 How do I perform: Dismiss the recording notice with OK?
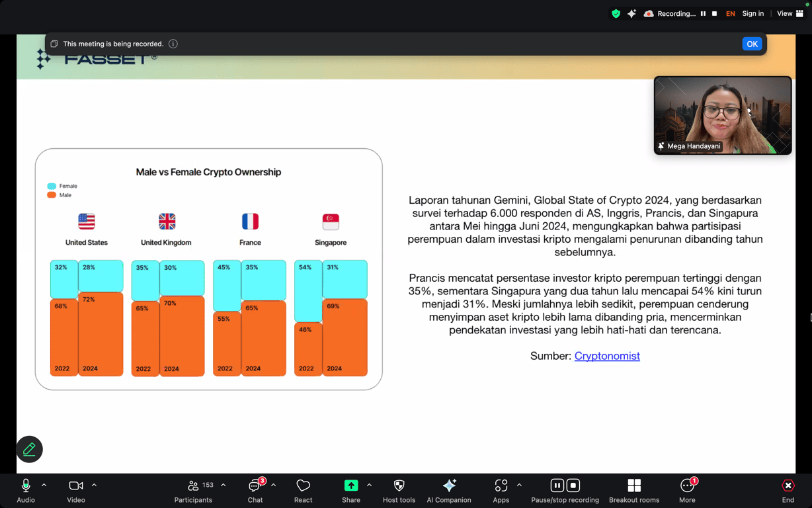tap(752, 44)
